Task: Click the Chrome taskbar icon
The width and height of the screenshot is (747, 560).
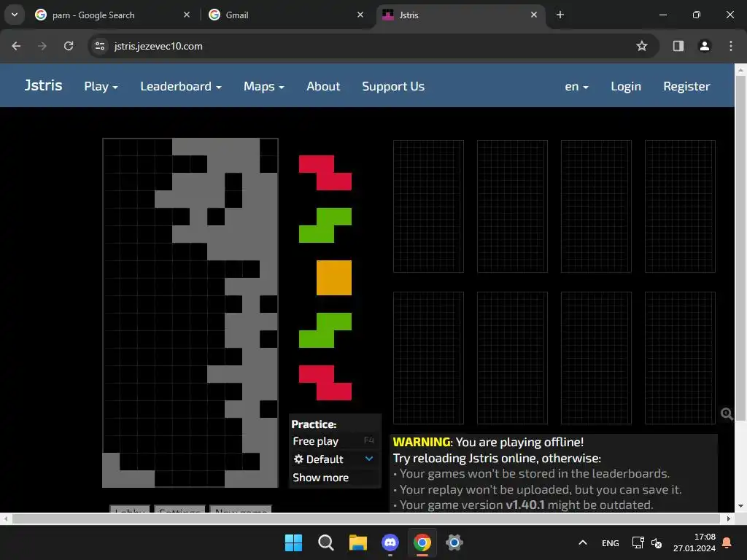Action: (422, 542)
